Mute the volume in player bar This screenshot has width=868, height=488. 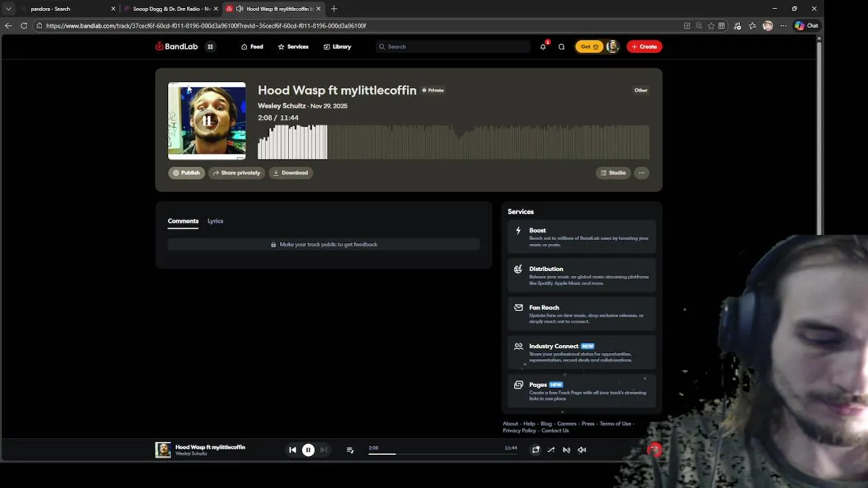582,449
